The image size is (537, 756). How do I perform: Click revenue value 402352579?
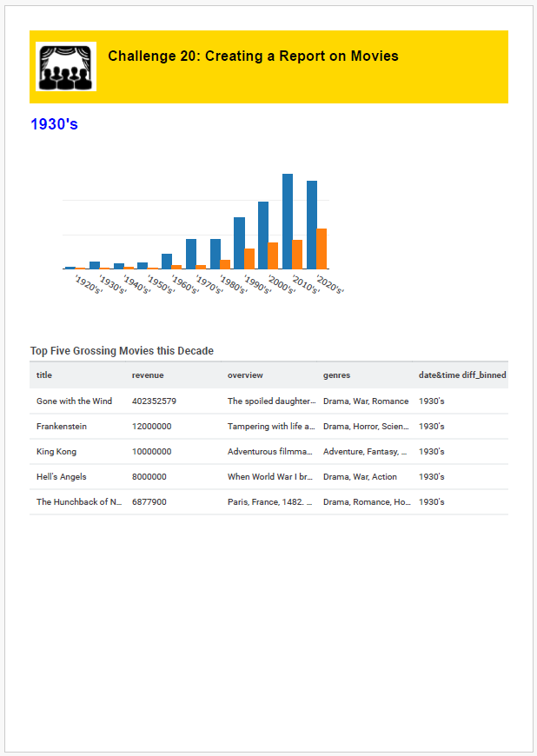[155, 401]
